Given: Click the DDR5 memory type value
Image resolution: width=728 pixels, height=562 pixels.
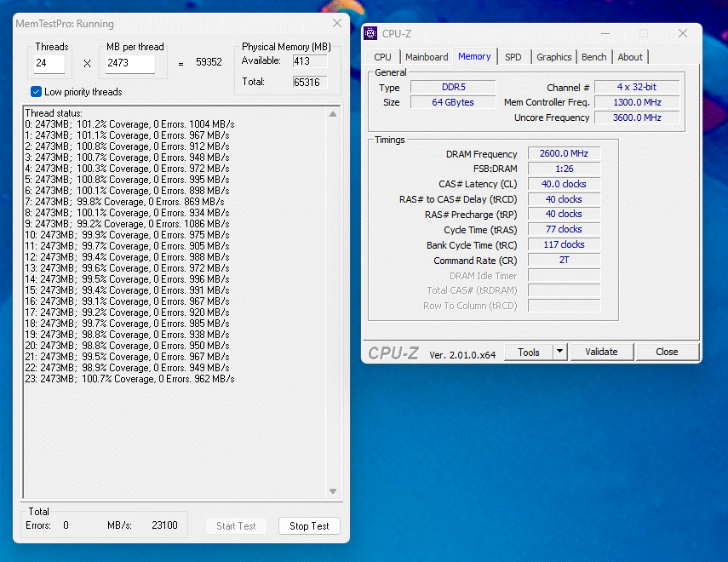Looking at the screenshot, I should (453, 88).
